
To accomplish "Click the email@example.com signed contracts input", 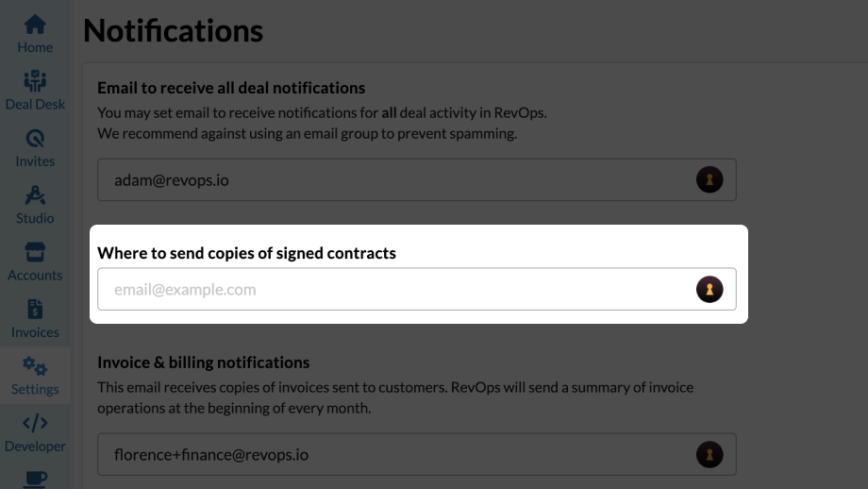I will [x=396, y=289].
